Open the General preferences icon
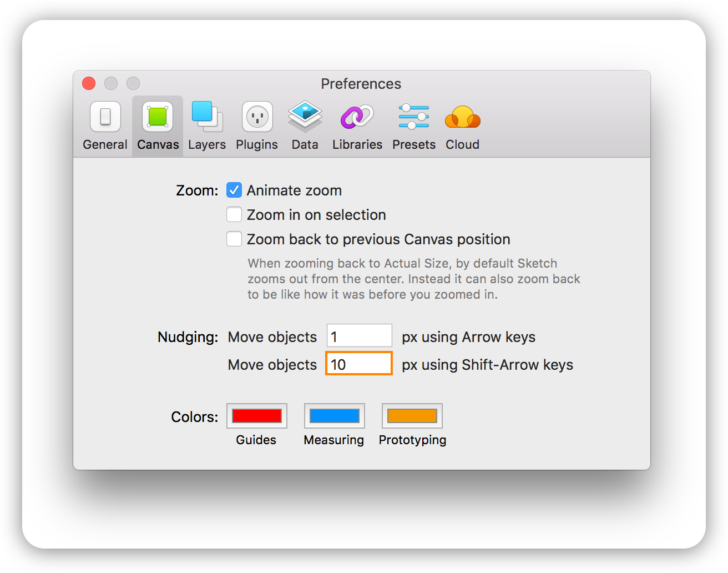Screen dimensions: 728x573 (x=105, y=117)
